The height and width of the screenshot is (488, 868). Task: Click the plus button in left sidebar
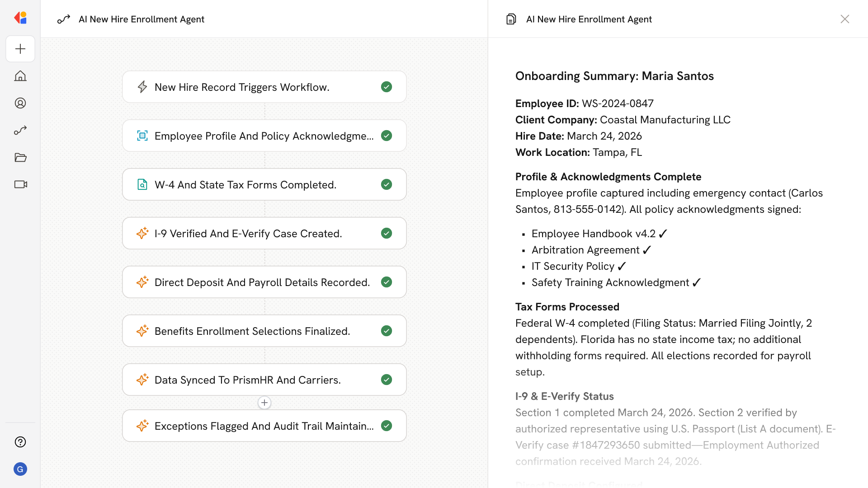[20, 49]
